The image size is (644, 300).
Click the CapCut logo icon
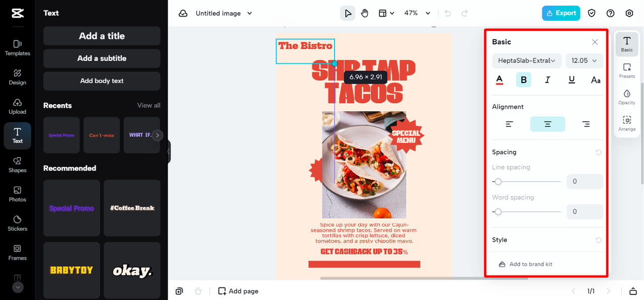(x=18, y=14)
